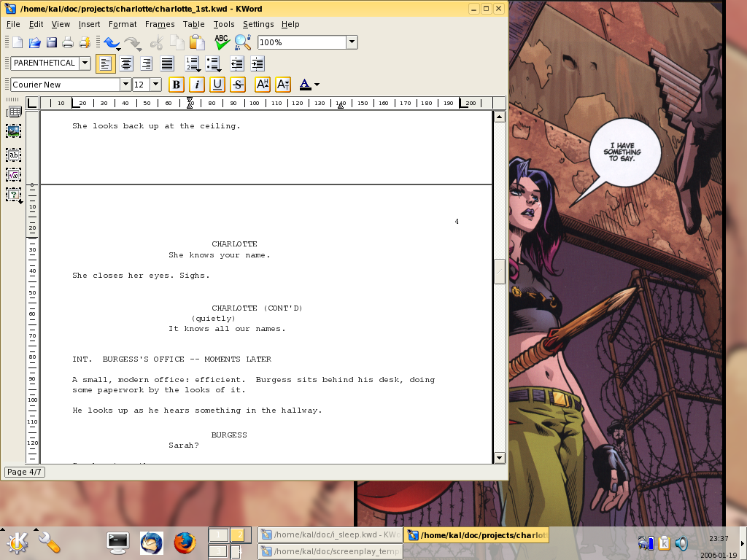Open the Courier New font dropdown
Screen dimensions: 747x560
pyautogui.click(x=125, y=85)
